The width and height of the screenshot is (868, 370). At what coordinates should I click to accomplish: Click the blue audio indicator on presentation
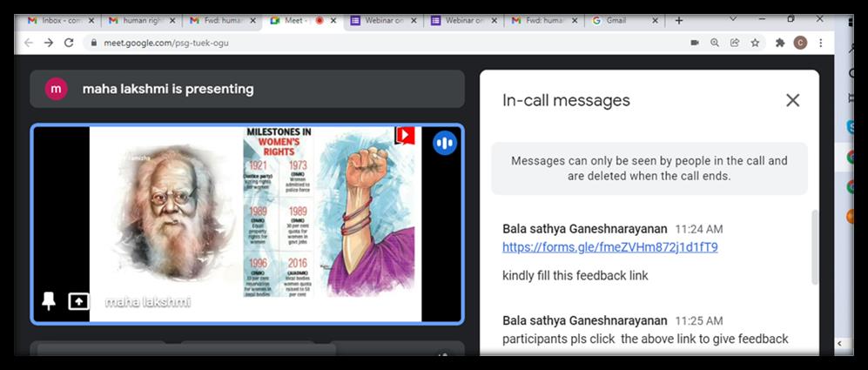pos(445,143)
